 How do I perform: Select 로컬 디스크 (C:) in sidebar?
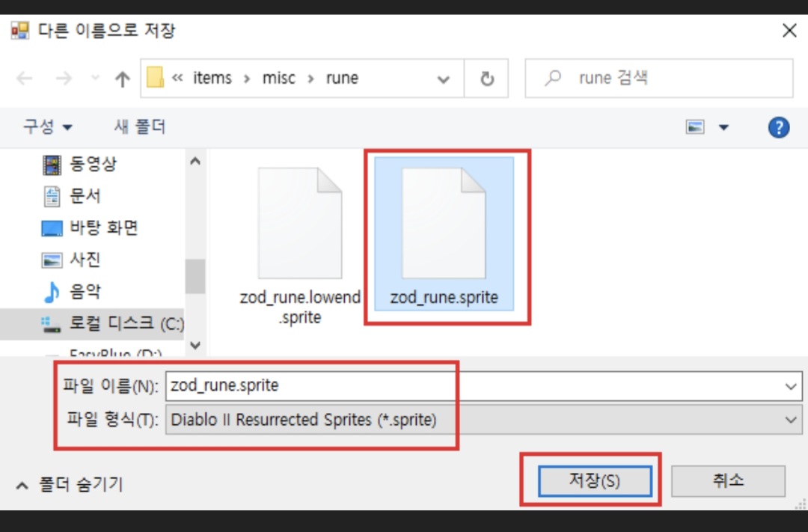112,323
